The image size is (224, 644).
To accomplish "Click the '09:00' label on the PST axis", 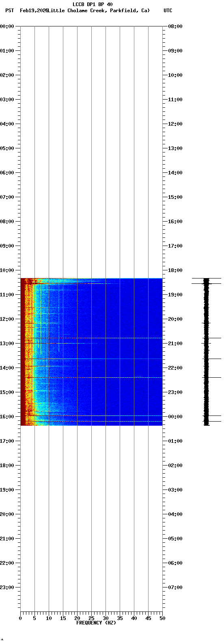I will (7, 246).
